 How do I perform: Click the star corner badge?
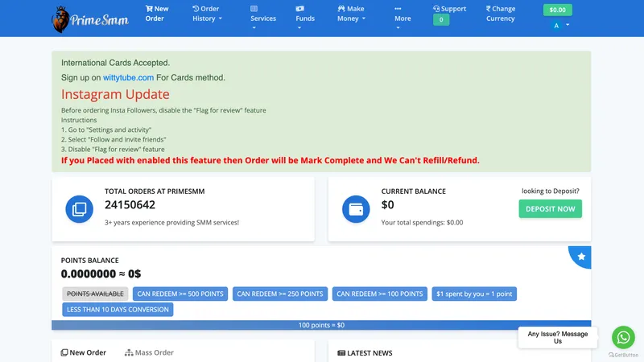tap(580, 257)
